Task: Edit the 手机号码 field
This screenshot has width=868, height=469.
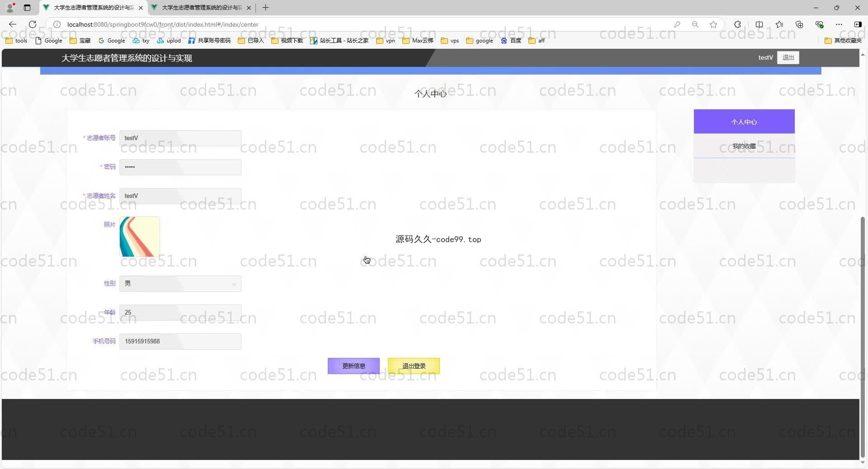Action: (x=180, y=342)
